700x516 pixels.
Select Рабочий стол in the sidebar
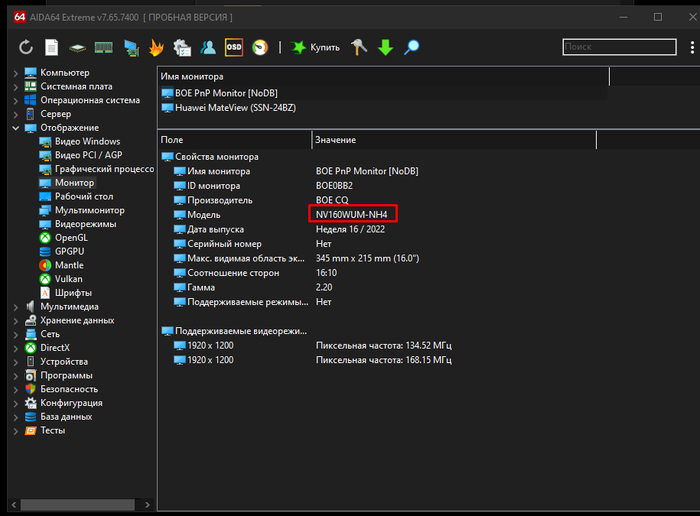coord(83,197)
